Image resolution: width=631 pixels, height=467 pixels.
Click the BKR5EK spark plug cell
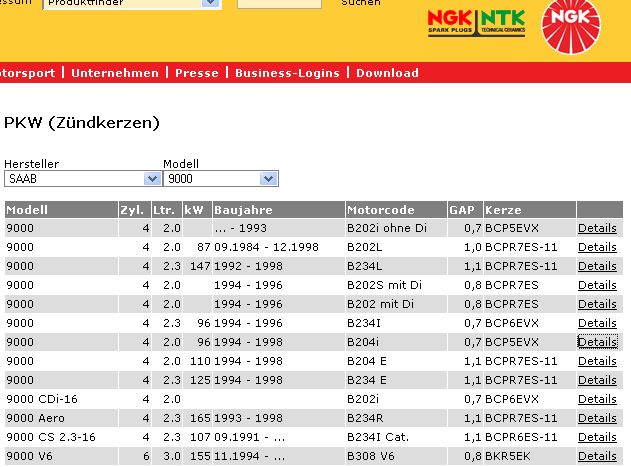(x=530, y=456)
